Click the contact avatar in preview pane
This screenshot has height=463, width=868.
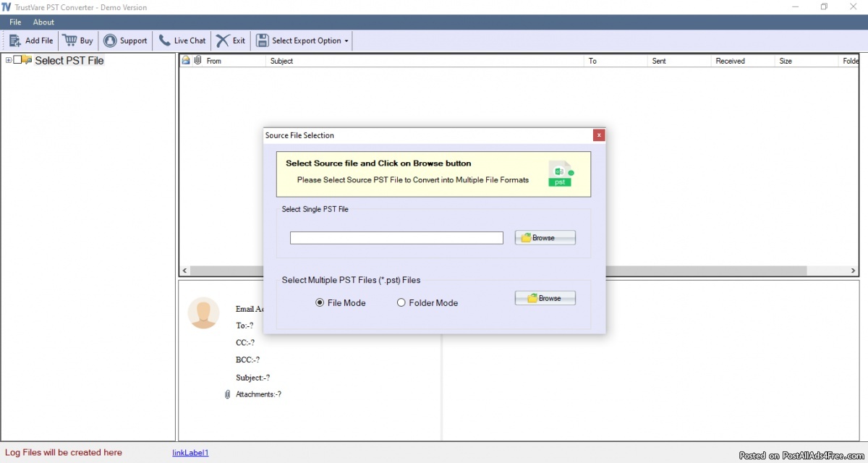203,313
